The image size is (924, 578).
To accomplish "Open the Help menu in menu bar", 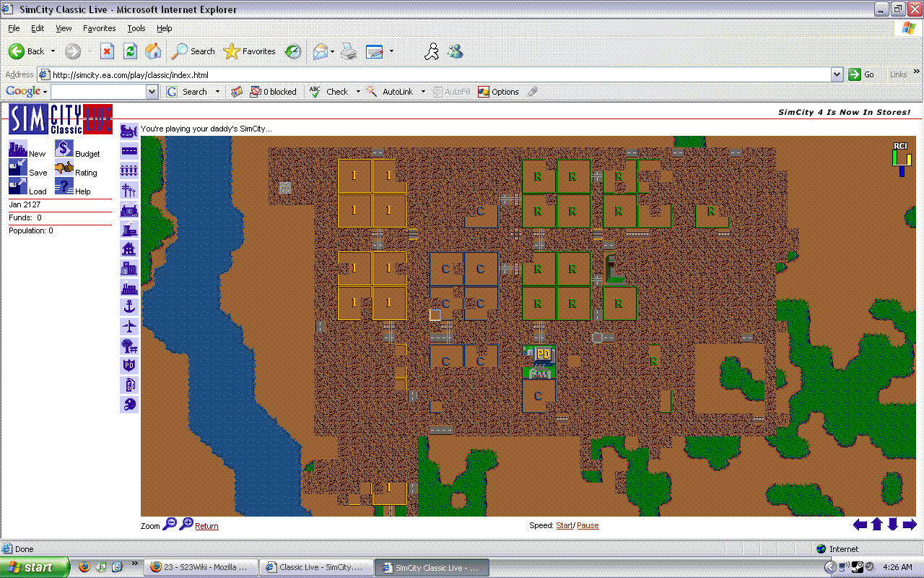I will point(165,28).
